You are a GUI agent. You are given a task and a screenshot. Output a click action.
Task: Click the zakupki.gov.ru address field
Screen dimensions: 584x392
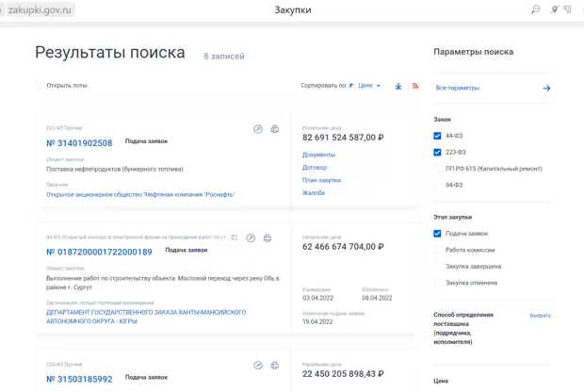[40, 10]
